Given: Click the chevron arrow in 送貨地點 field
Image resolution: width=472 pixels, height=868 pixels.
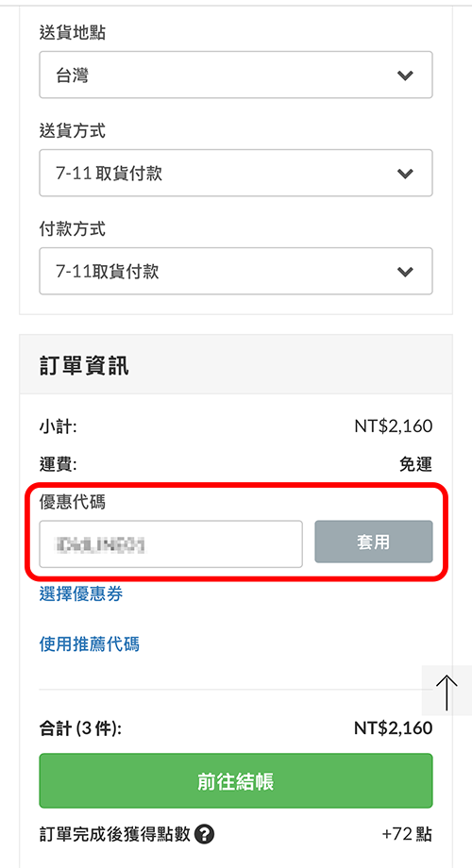Looking at the screenshot, I should click(406, 75).
